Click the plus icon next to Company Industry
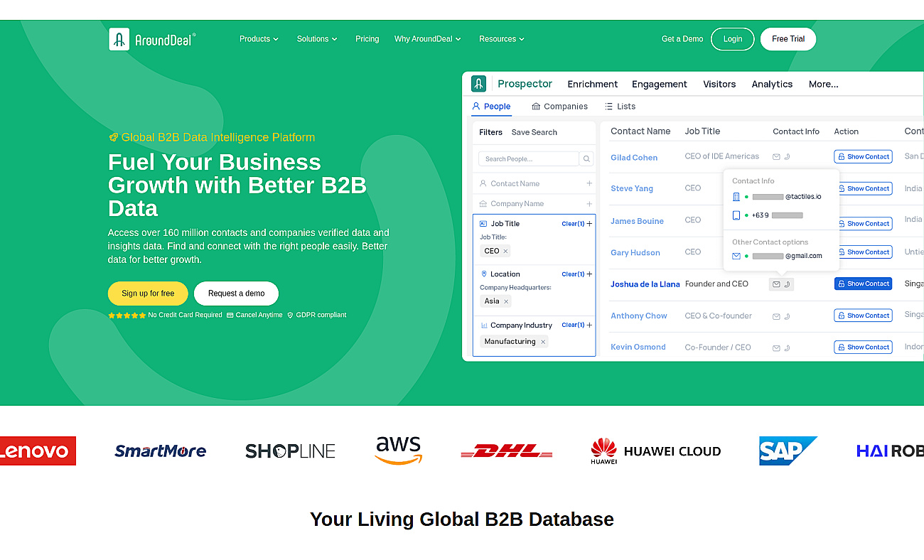The height and width of the screenshot is (560, 924). 589,325
